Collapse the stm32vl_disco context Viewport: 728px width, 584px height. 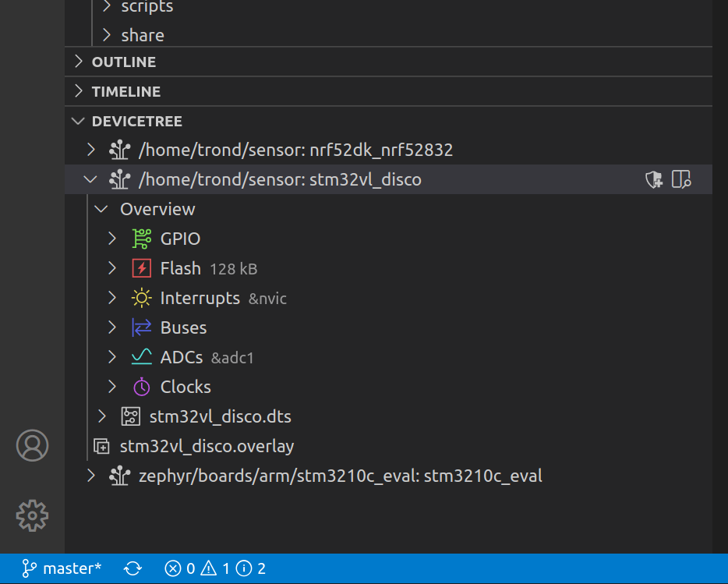click(x=90, y=179)
